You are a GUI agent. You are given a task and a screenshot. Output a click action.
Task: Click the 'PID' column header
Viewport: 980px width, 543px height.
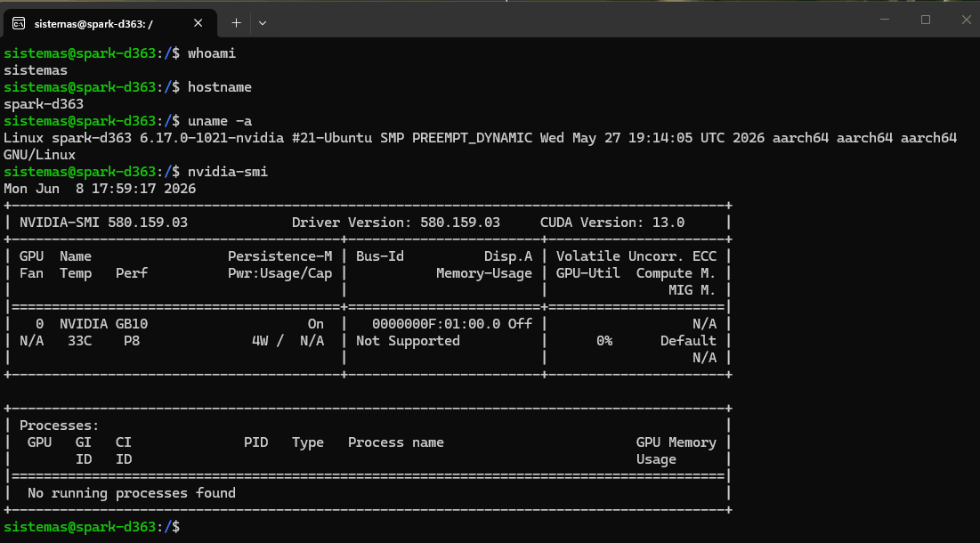(x=255, y=442)
